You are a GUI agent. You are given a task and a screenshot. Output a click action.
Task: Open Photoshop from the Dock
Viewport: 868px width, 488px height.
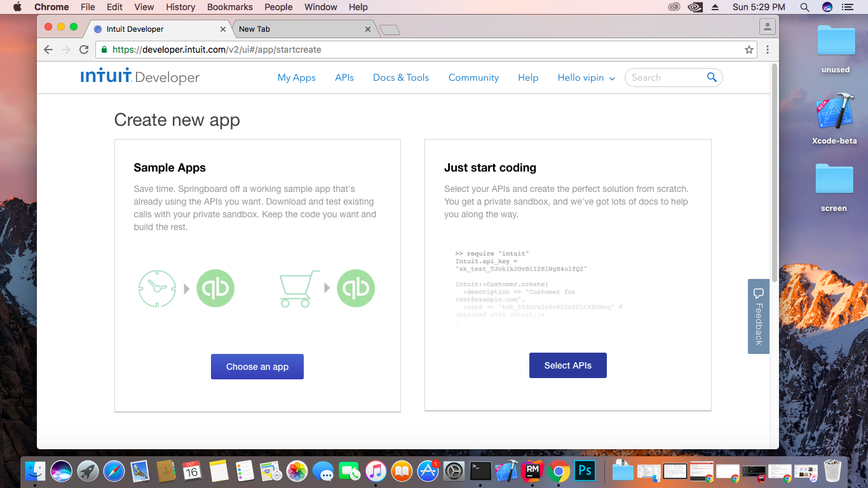pyautogui.click(x=584, y=471)
